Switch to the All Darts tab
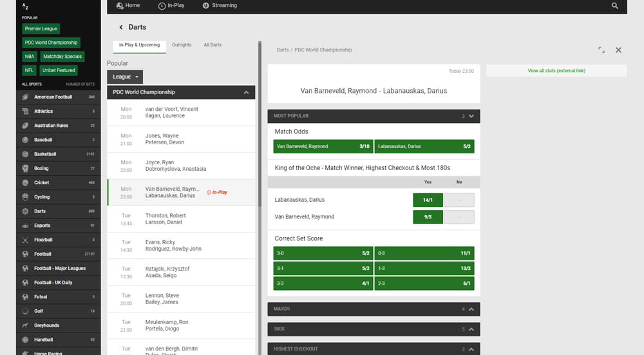 (x=213, y=45)
